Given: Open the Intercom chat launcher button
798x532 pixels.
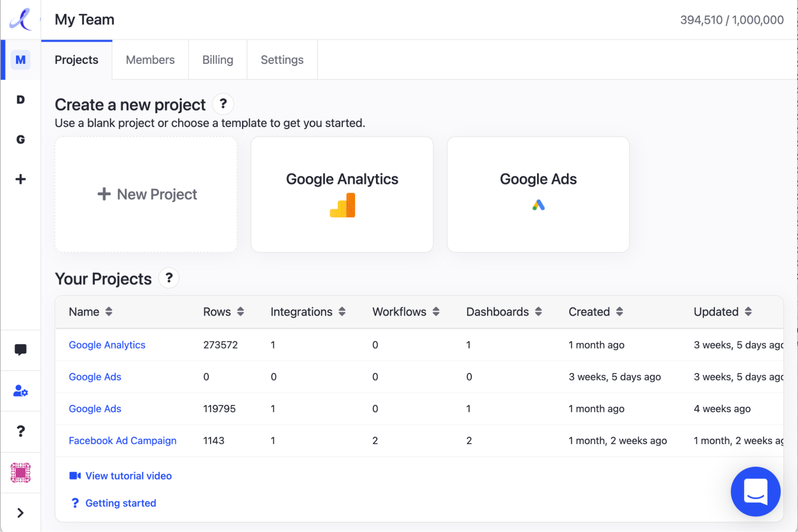Looking at the screenshot, I should click(x=755, y=491).
